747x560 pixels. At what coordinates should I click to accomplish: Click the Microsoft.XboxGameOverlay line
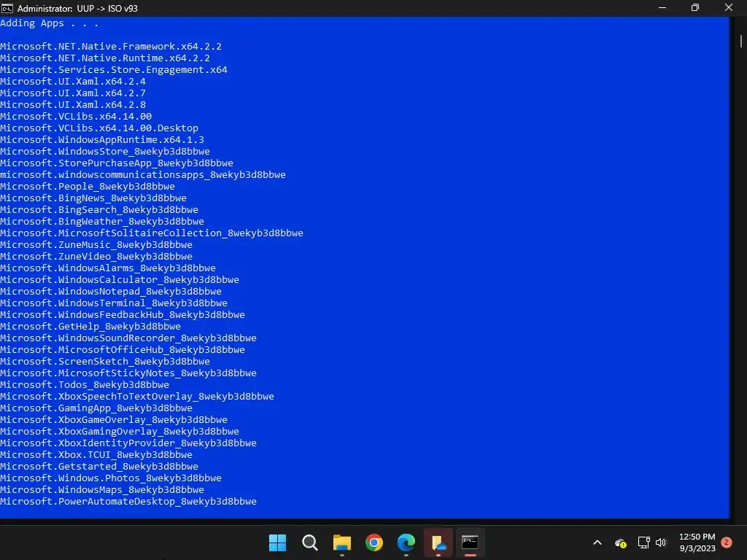pyautogui.click(x=113, y=419)
